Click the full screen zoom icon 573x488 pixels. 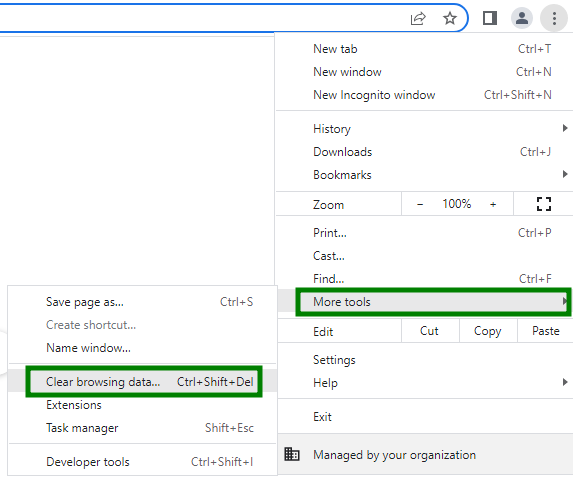tap(544, 204)
